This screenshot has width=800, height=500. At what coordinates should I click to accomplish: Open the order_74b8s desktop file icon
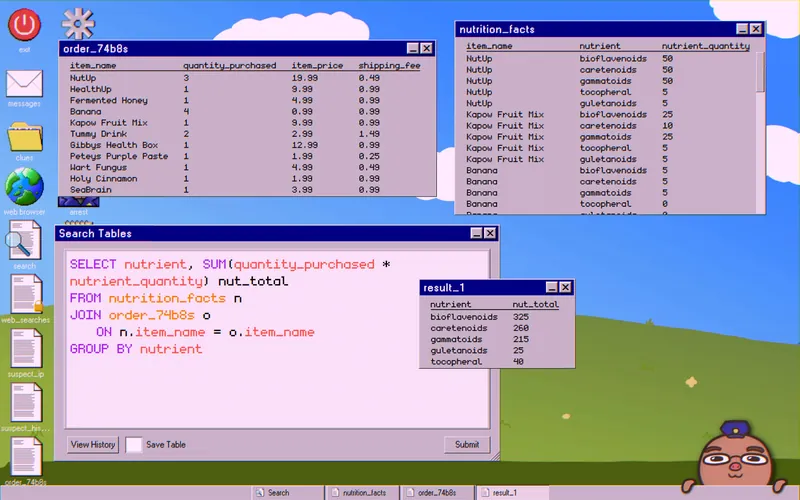26,457
